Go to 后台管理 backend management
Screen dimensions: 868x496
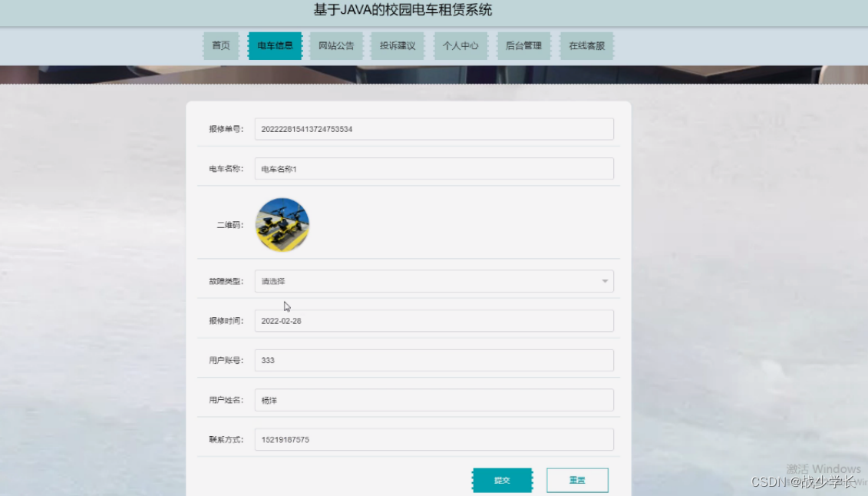[x=523, y=45]
